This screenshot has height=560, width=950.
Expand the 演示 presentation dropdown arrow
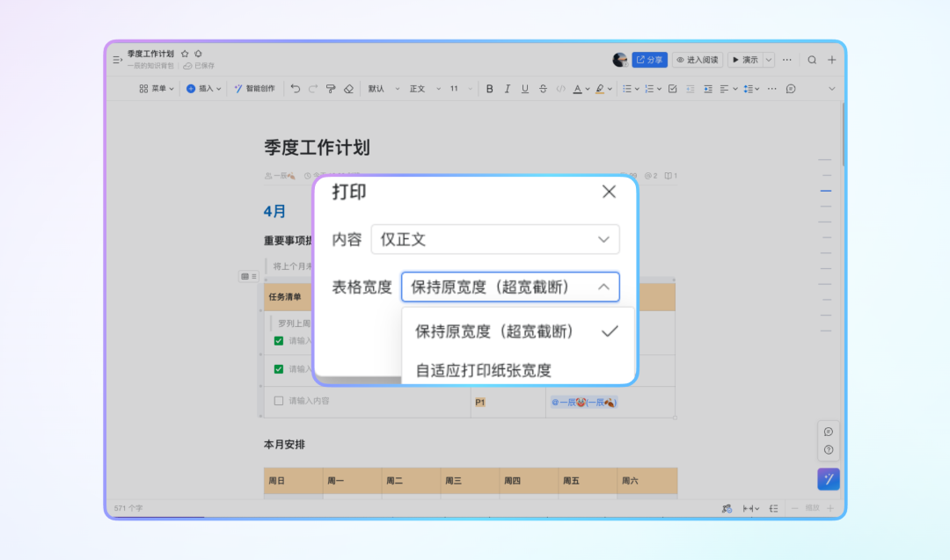(x=769, y=60)
